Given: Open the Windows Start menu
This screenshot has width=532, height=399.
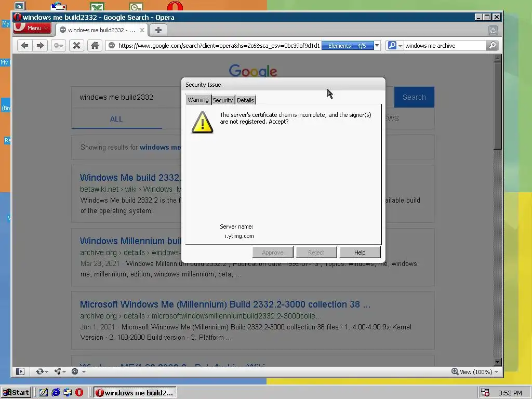Looking at the screenshot, I should 16,393.
